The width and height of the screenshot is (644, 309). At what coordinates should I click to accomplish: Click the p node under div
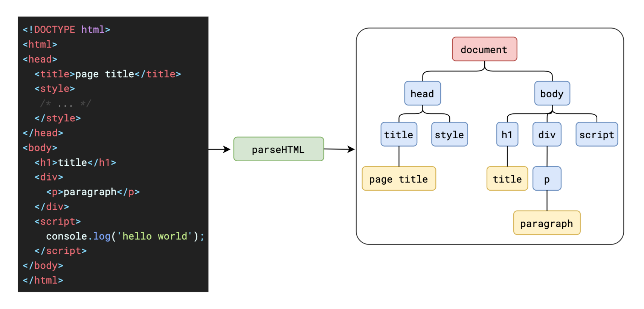point(547,179)
